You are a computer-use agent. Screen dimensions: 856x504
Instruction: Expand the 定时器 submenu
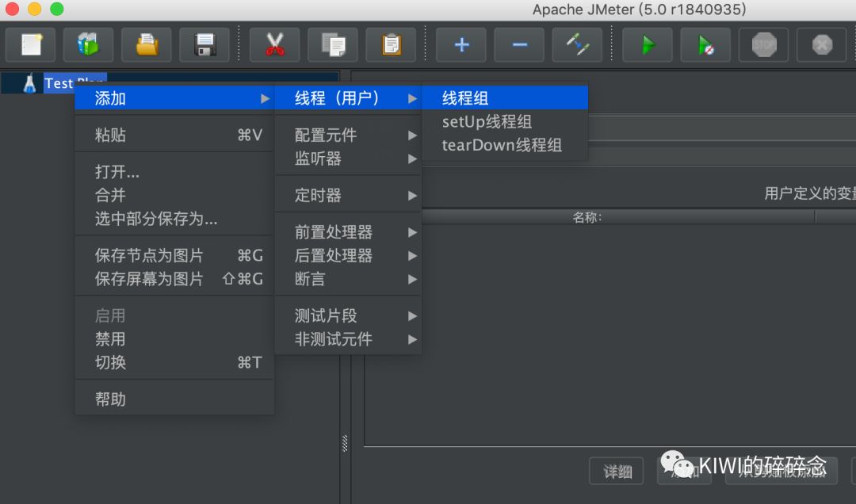click(x=348, y=196)
